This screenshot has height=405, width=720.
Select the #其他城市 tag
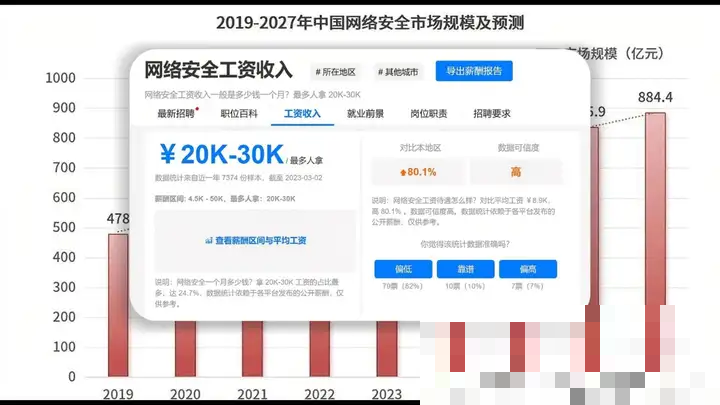pyautogui.click(x=398, y=72)
